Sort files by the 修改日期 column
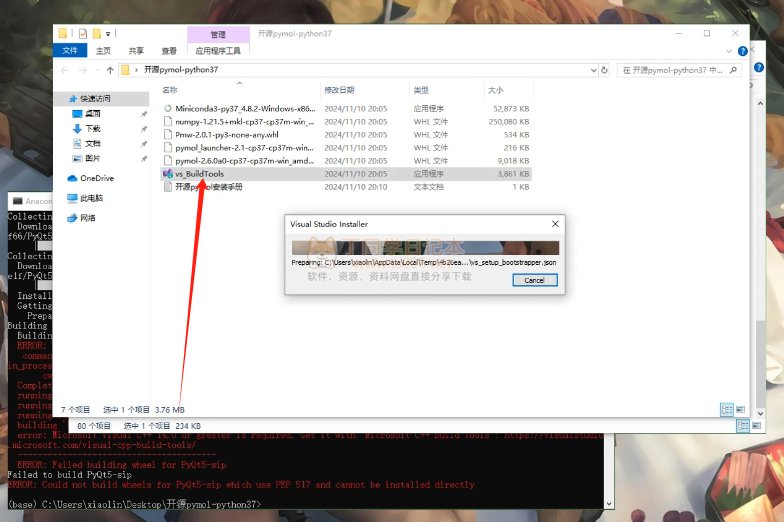Image resolution: width=784 pixels, height=522 pixels. (340, 90)
